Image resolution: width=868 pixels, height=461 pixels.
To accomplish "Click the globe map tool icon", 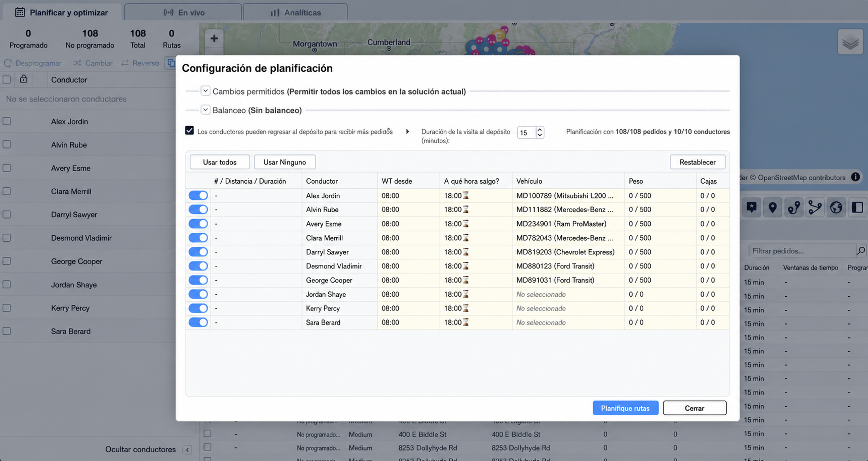I will (x=836, y=207).
